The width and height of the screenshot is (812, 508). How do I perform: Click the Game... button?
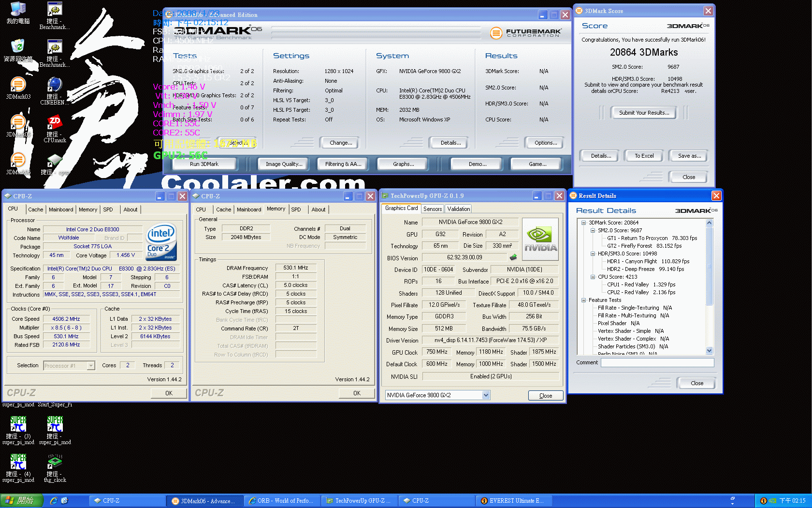tap(537, 164)
